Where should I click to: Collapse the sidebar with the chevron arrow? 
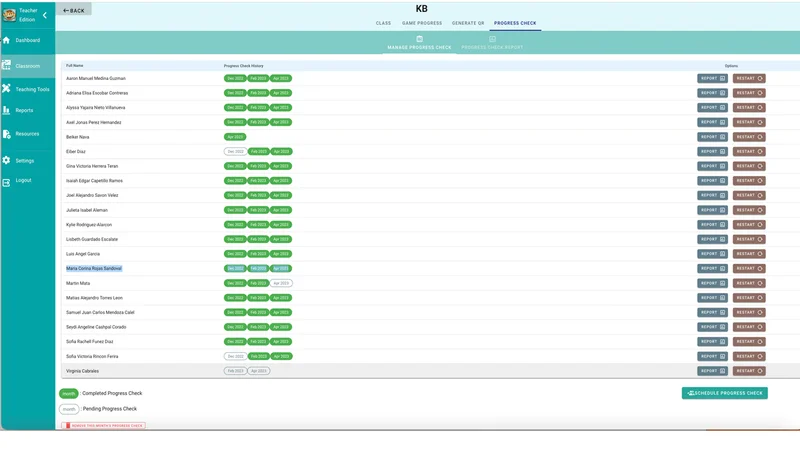tap(44, 15)
